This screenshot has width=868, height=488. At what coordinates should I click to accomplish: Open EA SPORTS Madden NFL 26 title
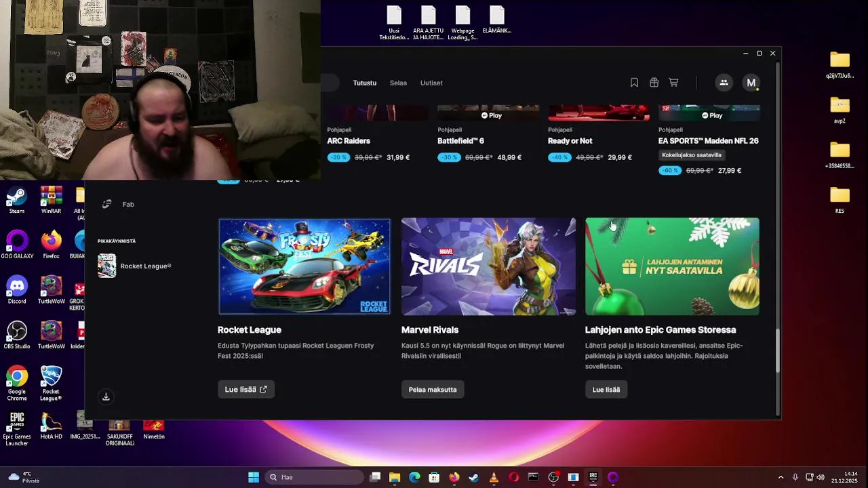point(708,141)
